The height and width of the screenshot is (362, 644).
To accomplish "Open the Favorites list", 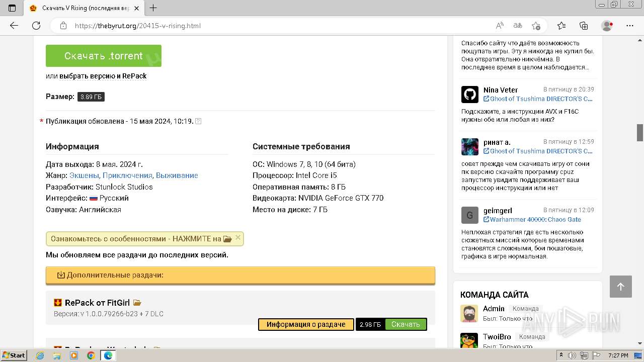I will point(561,26).
